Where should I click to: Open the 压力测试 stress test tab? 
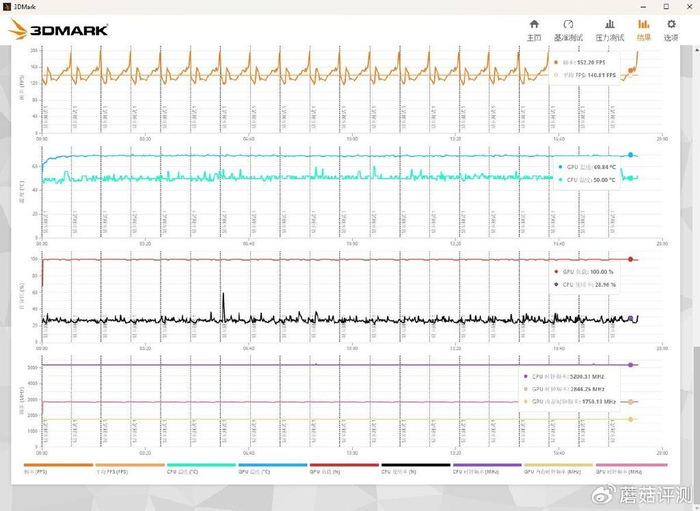coord(609,30)
